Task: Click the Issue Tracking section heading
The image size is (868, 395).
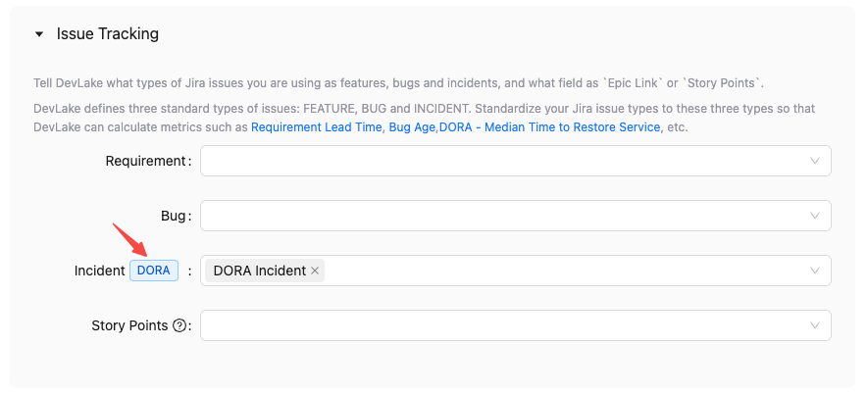Action: point(108,34)
